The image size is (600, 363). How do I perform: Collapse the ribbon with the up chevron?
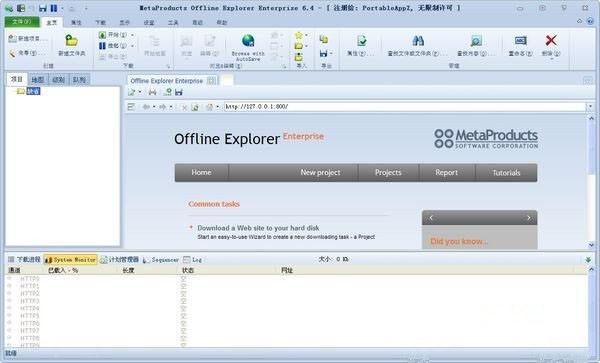(579, 21)
